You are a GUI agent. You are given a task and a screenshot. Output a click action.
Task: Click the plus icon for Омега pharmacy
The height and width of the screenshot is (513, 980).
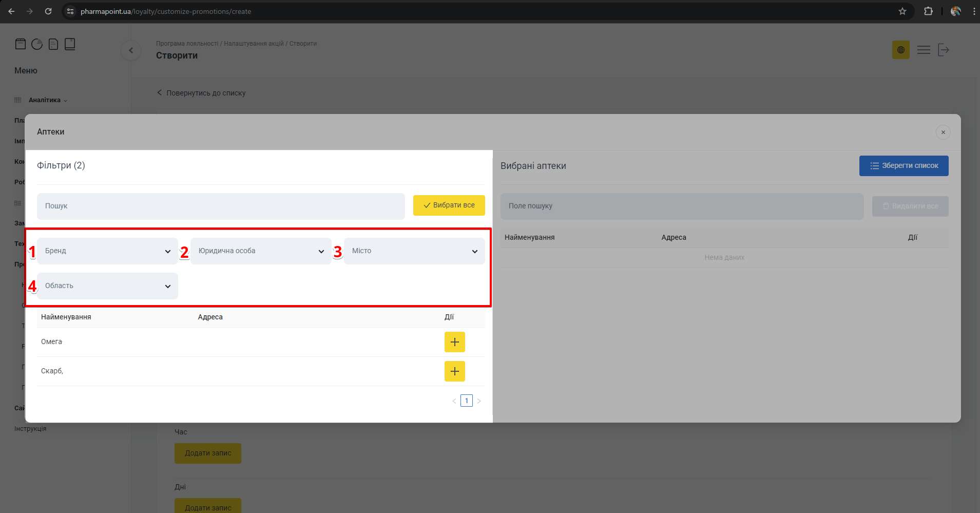(454, 342)
